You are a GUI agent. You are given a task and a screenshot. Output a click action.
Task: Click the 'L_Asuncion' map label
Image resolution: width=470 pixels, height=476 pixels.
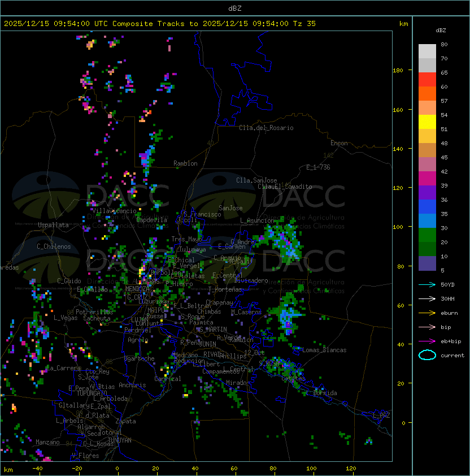(x=257, y=220)
